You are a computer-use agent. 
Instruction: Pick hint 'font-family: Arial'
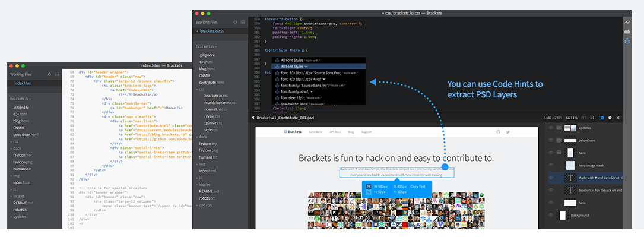click(318, 92)
